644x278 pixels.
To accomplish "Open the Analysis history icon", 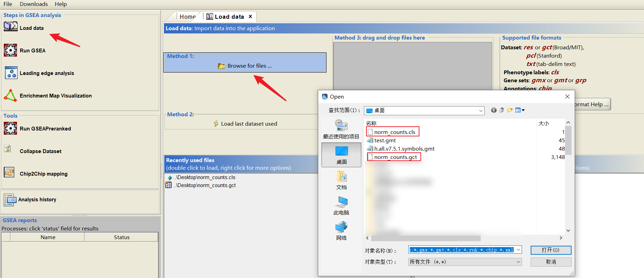I will (10, 200).
